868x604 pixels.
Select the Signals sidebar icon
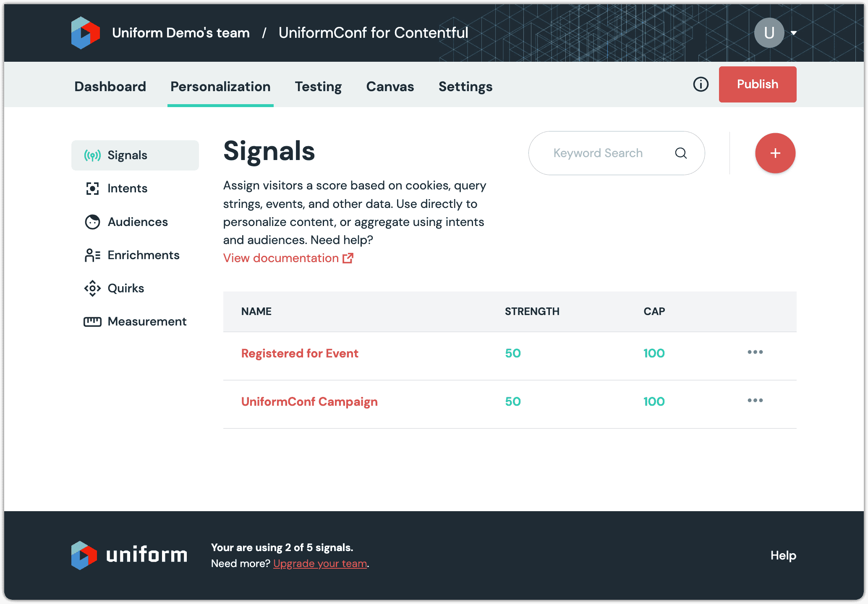point(92,155)
